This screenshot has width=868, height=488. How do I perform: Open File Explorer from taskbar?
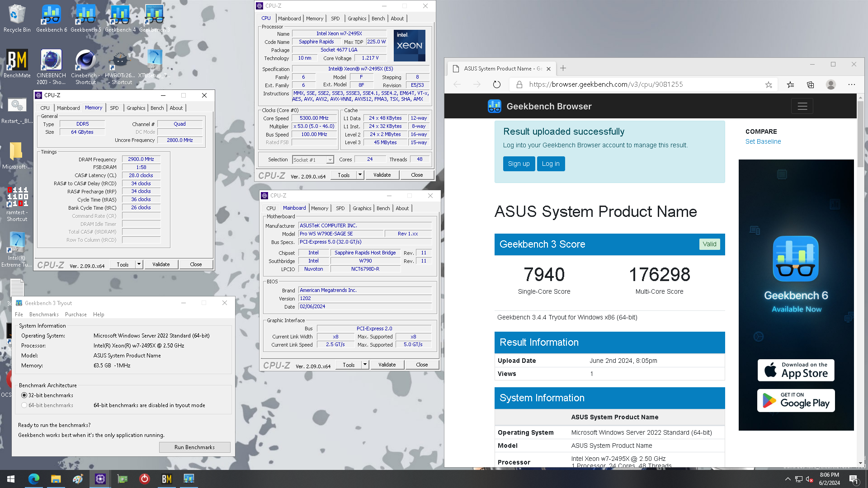56,479
